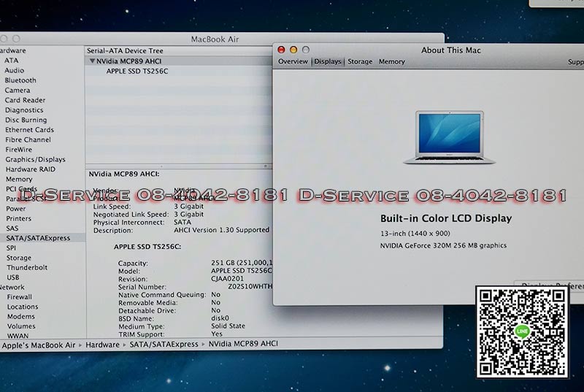Screen dimensions: 584x392
Task: Select Memory in the System Information sidebar
Action: tap(19, 180)
